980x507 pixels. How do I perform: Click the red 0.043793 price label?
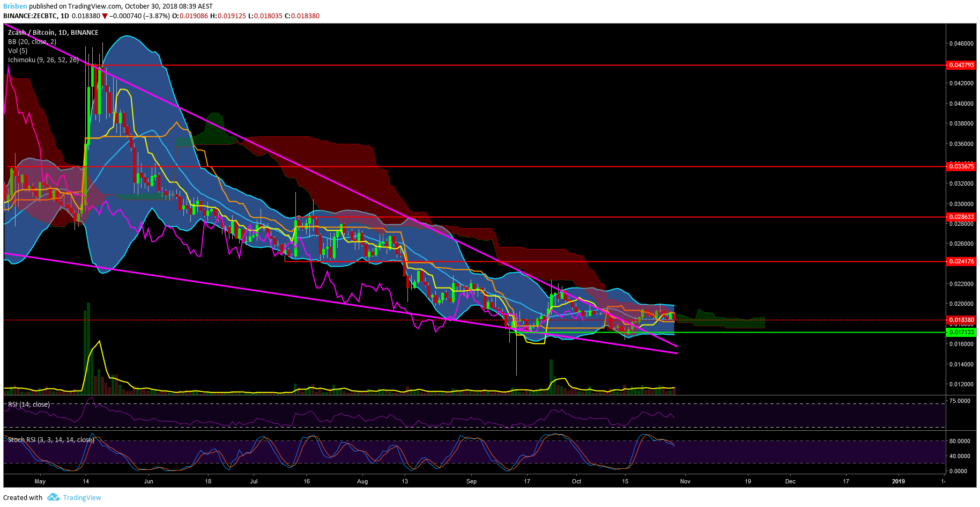961,65
